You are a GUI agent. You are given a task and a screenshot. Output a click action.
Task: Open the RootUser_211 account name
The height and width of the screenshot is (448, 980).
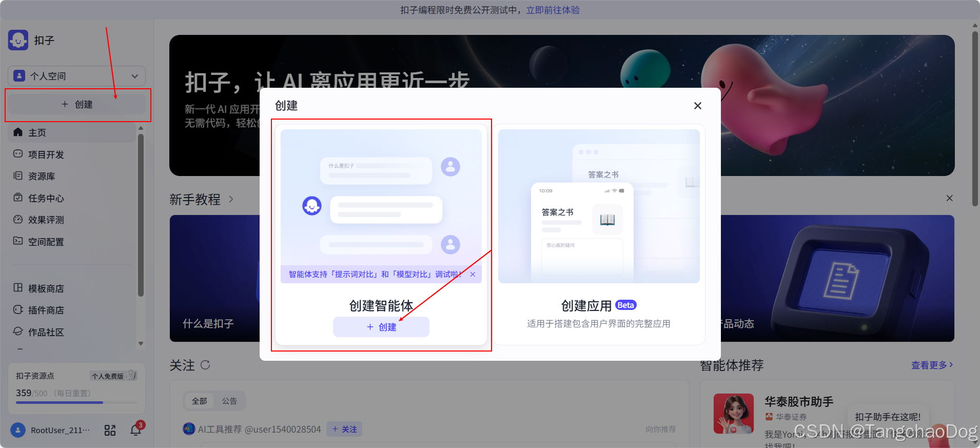point(60,430)
